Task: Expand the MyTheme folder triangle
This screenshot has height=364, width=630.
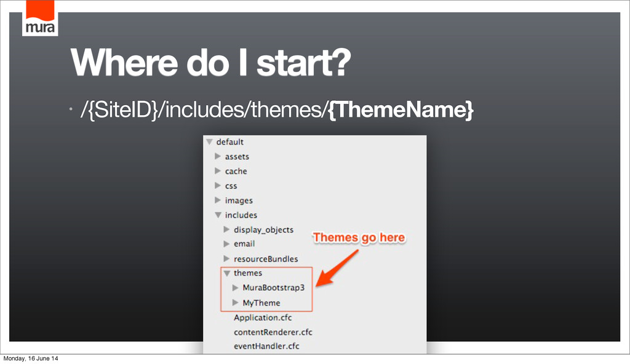Action: point(236,303)
